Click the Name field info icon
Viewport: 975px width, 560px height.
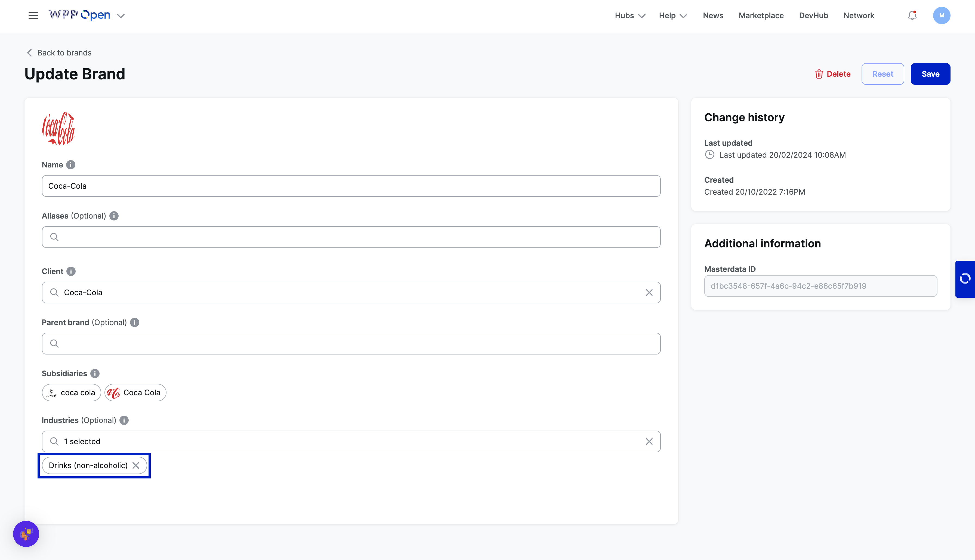70,165
